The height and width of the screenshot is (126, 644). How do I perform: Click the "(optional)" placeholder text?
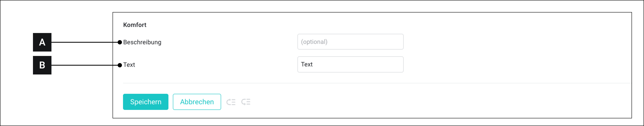(314, 42)
